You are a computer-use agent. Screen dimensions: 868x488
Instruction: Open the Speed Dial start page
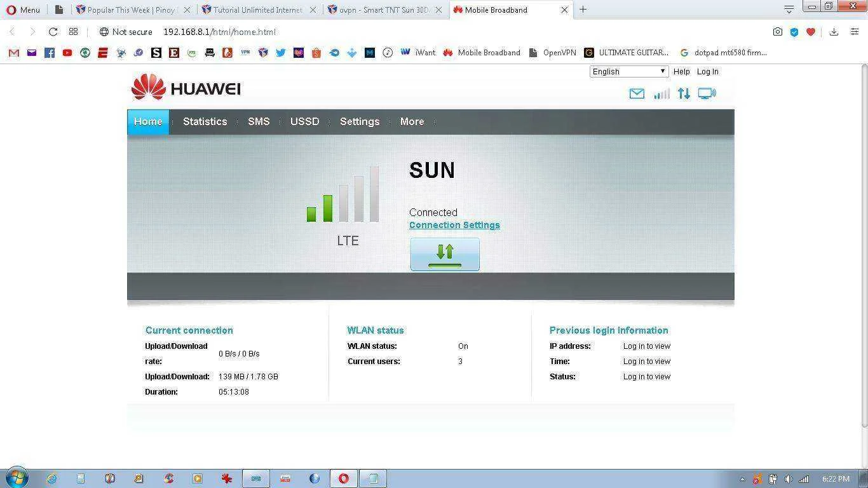73,32
